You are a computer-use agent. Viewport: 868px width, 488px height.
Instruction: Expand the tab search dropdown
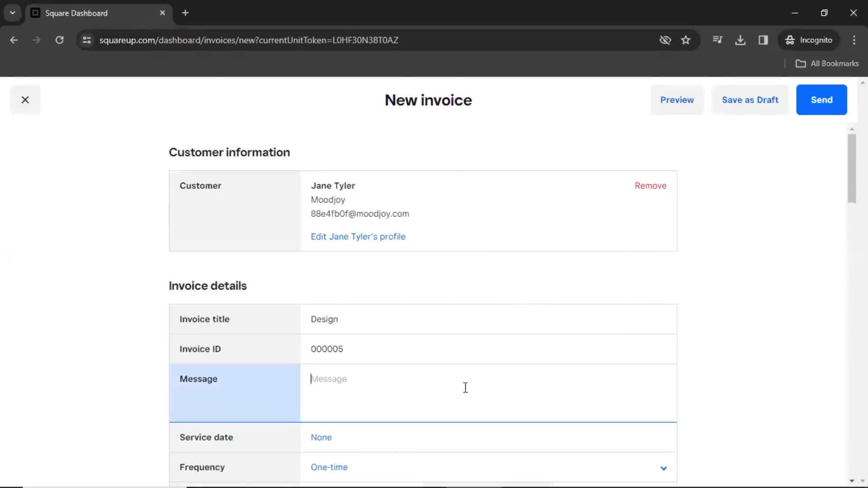13,13
